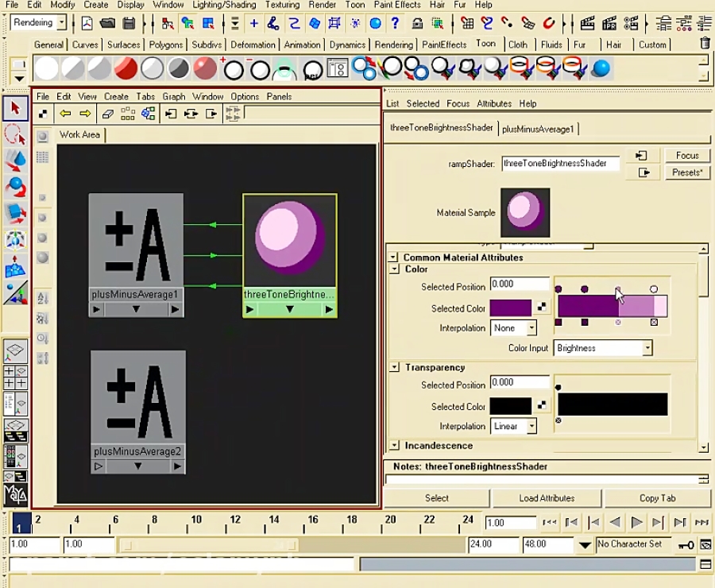Select the white circle ramp handle
Screen dimensions: 715x588
(654, 289)
